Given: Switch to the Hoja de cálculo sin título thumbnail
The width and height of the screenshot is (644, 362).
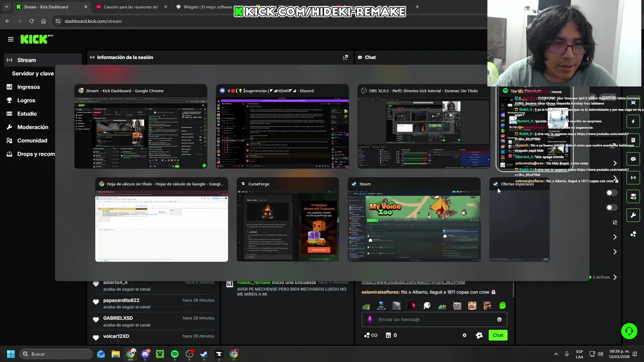Looking at the screenshot, I should (162, 220).
